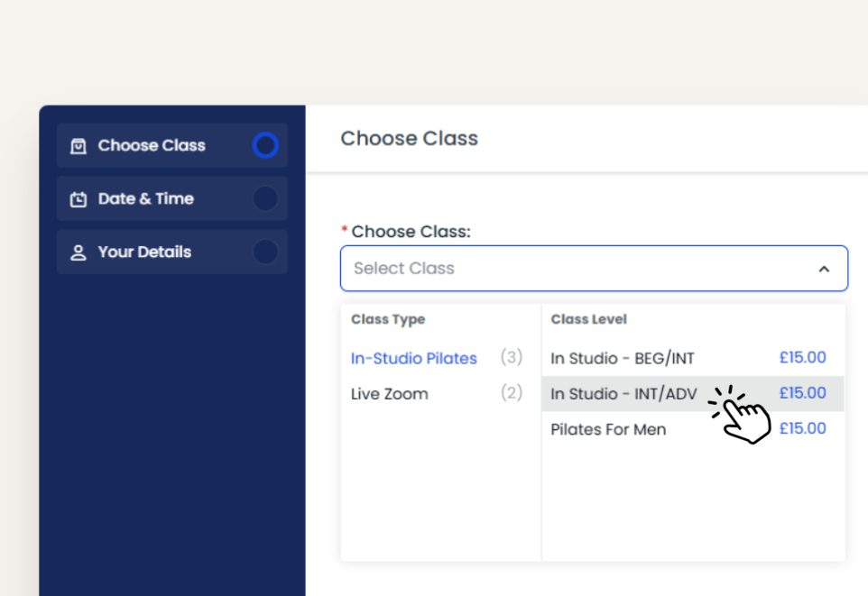Open the Select Class dropdown field
The width and height of the screenshot is (868, 596).
[x=577, y=269]
